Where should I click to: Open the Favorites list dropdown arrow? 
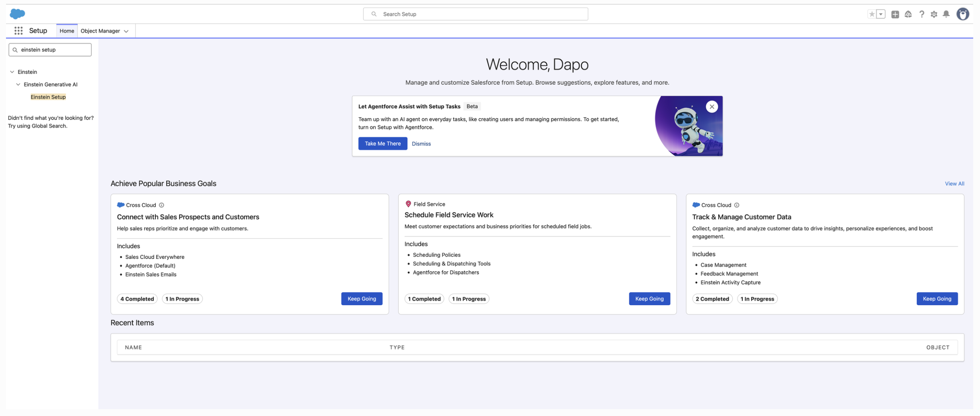point(881,14)
